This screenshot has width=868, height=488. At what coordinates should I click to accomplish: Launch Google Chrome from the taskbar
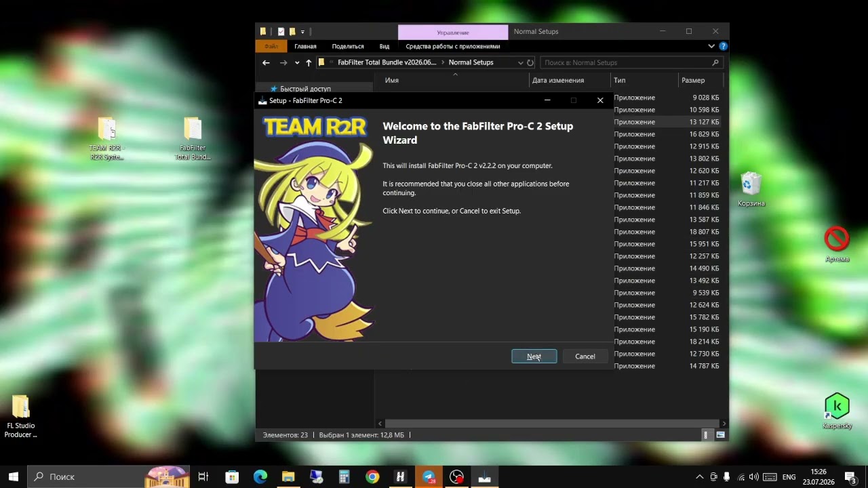point(372,476)
